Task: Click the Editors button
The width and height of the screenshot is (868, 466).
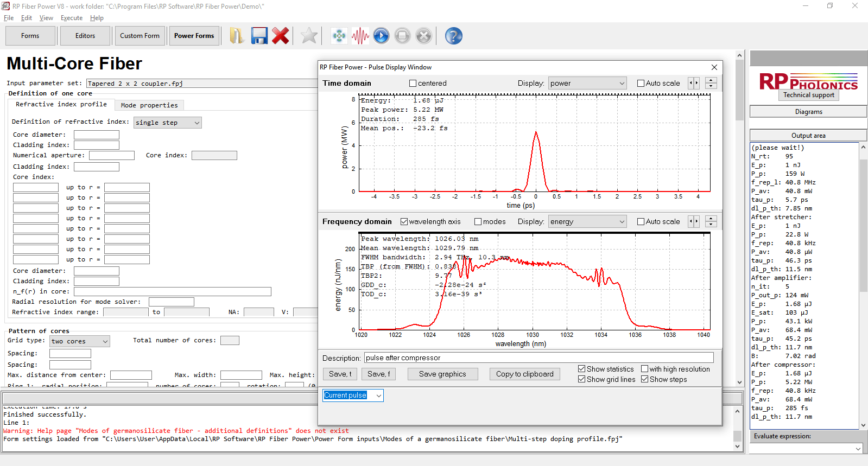Action: 85,36
